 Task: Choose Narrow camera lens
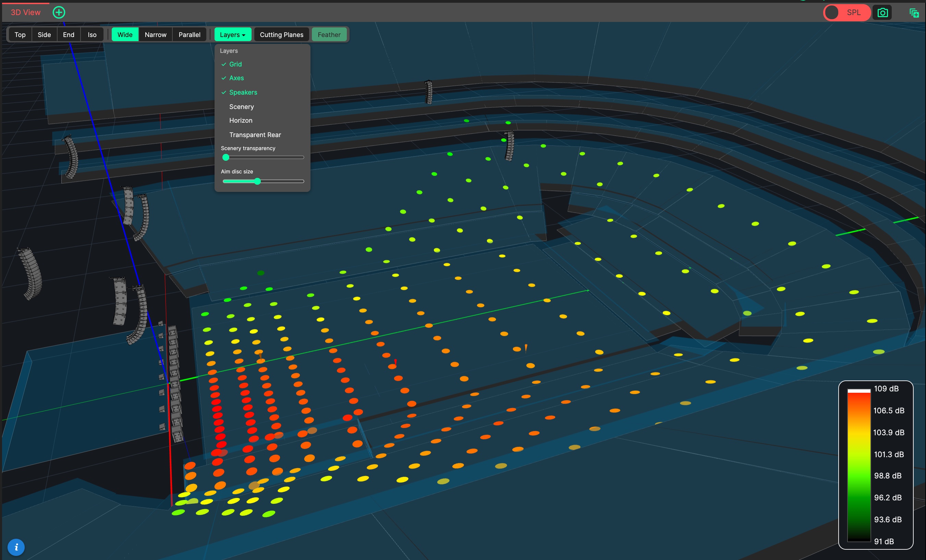coord(156,35)
